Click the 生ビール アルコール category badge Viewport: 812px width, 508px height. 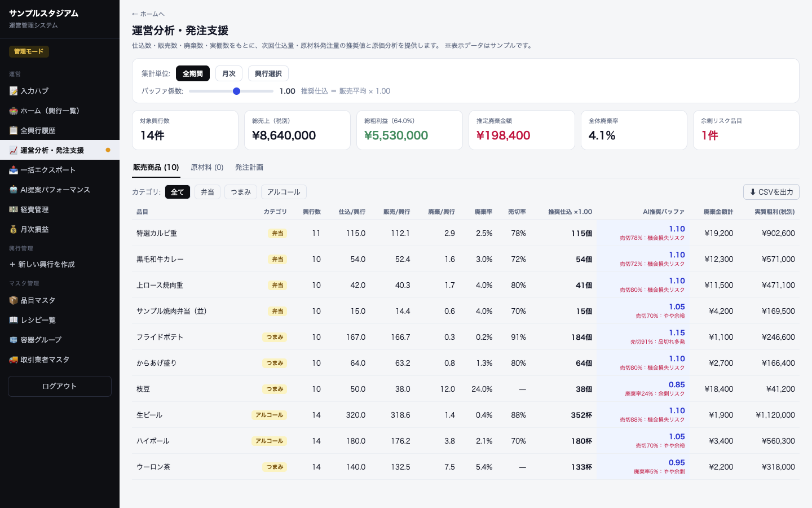click(269, 415)
